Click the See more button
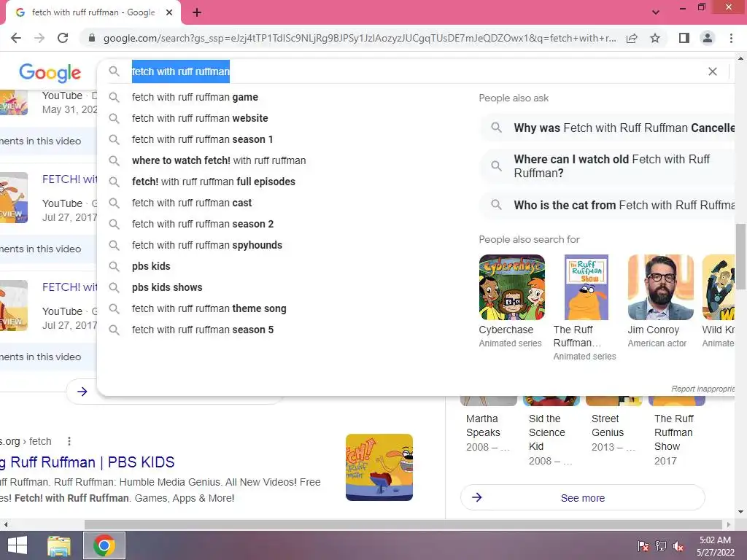Viewport: 747px width, 560px height. click(583, 497)
